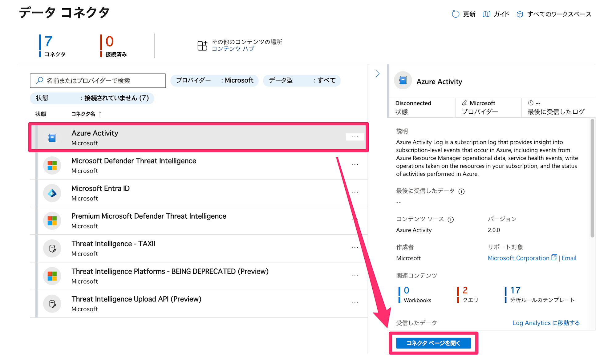
Task: Select Threat Intelligence Platforms - BEING DEPRECATED row
Action: coord(199,276)
